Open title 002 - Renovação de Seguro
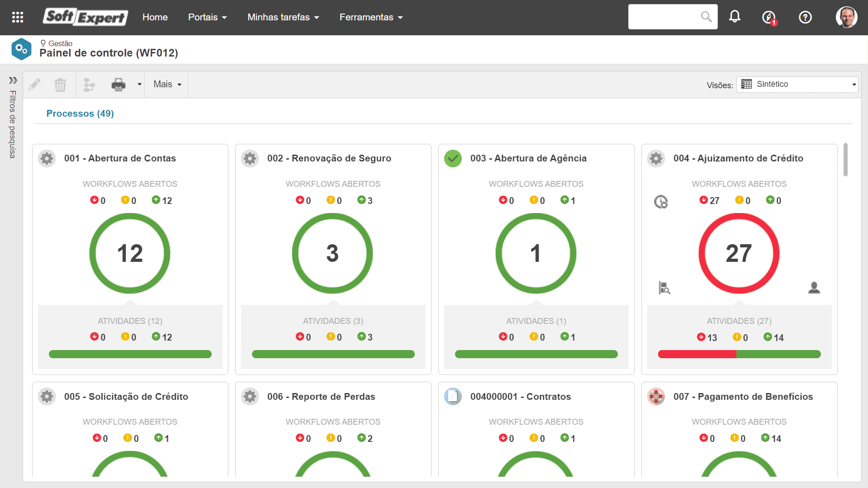 [329, 158]
